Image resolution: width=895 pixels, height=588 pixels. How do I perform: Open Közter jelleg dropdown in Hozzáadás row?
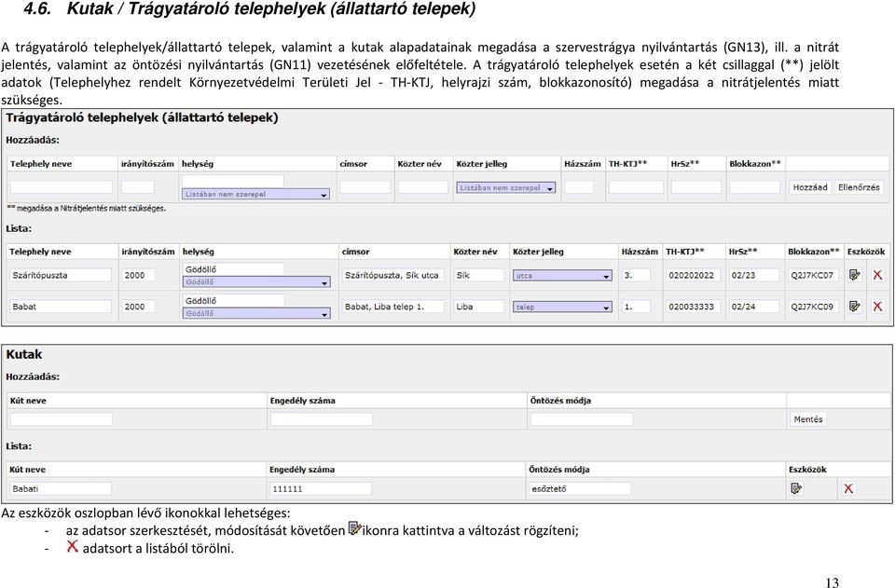[505, 187]
